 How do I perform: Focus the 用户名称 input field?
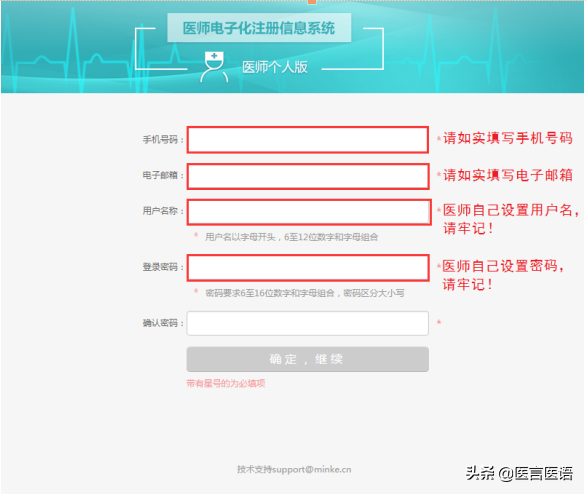click(309, 212)
